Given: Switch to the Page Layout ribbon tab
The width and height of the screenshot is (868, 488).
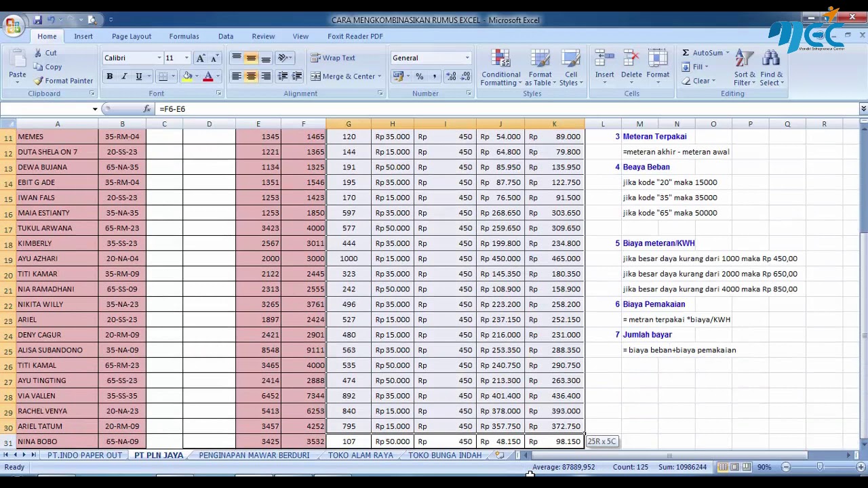Looking at the screenshot, I should 132,36.
